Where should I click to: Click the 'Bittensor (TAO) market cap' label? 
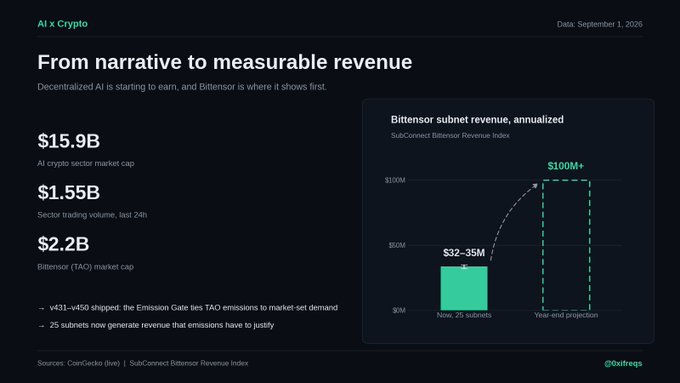coord(85,267)
